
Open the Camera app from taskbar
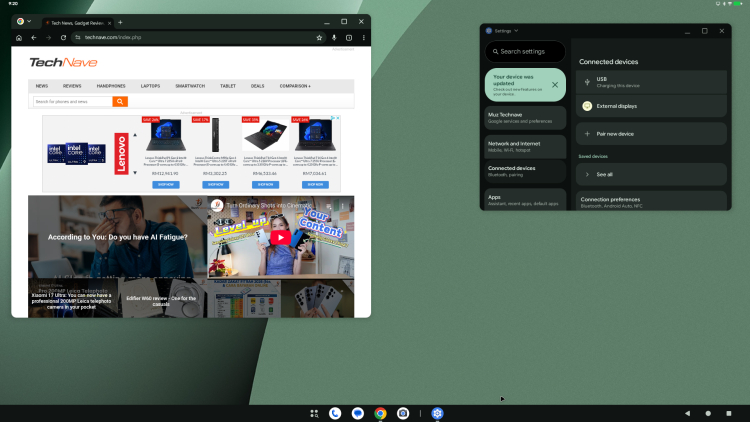(403, 413)
